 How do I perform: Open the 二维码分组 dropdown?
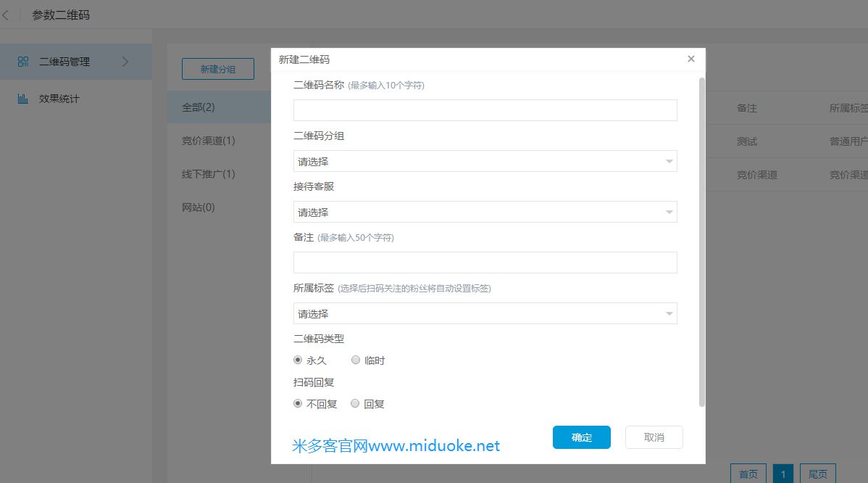click(485, 161)
